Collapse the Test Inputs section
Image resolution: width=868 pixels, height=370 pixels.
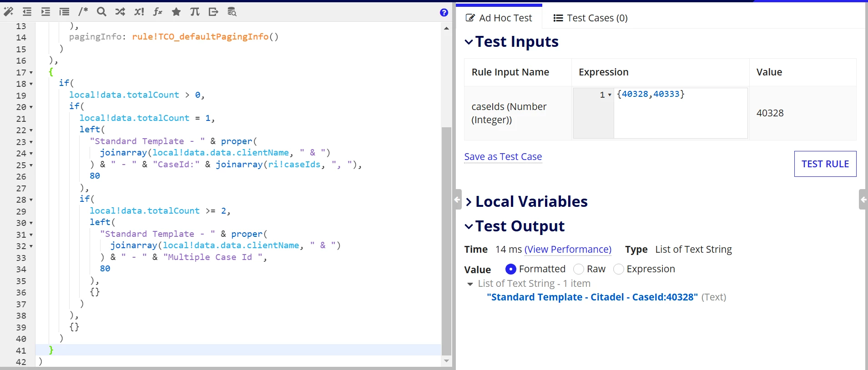(469, 42)
